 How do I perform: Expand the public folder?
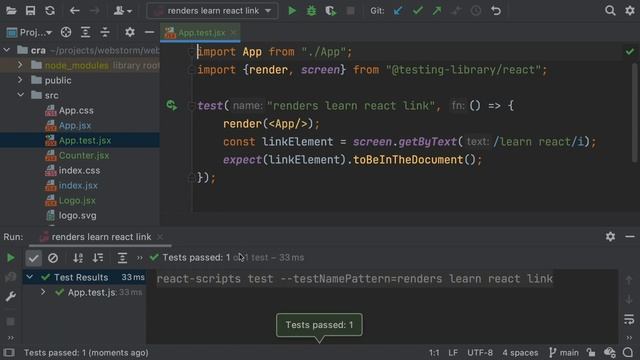pyautogui.click(x=20, y=80)
